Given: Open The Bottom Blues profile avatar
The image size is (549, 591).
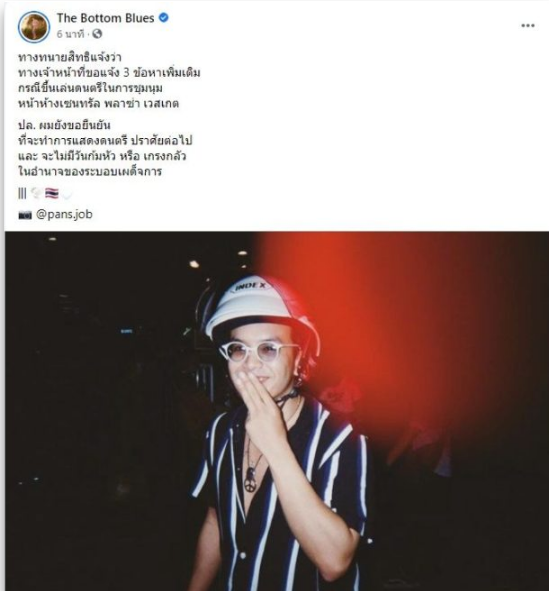Looking at the screenshot, I should (34, 26).
